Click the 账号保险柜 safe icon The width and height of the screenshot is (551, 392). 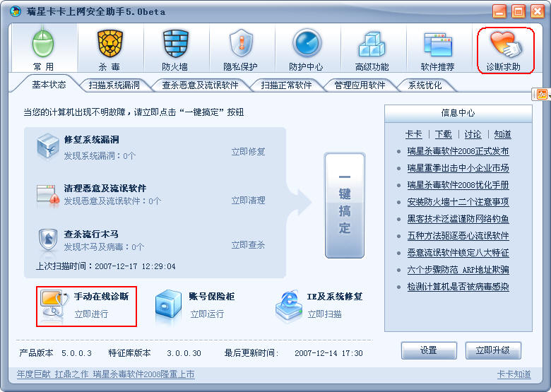coord(168,304)
